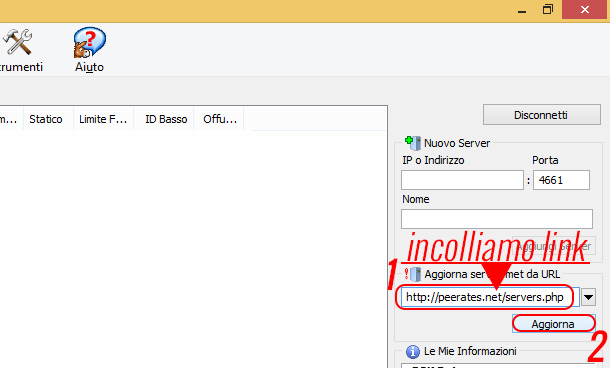Sort by the Offu... column header
The image size is (610, 368).
[x=220, y=119]
